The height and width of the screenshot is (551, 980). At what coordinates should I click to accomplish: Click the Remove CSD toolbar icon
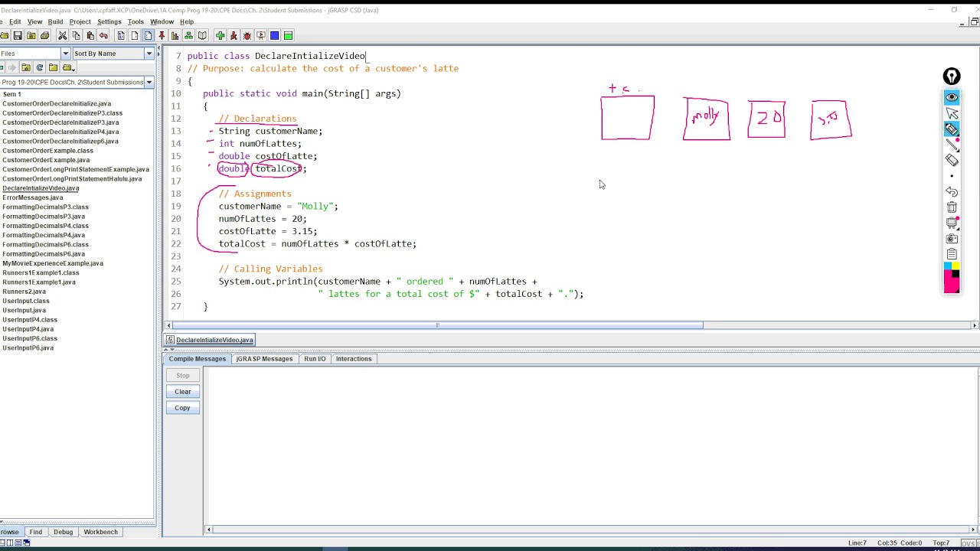point(134,36)
